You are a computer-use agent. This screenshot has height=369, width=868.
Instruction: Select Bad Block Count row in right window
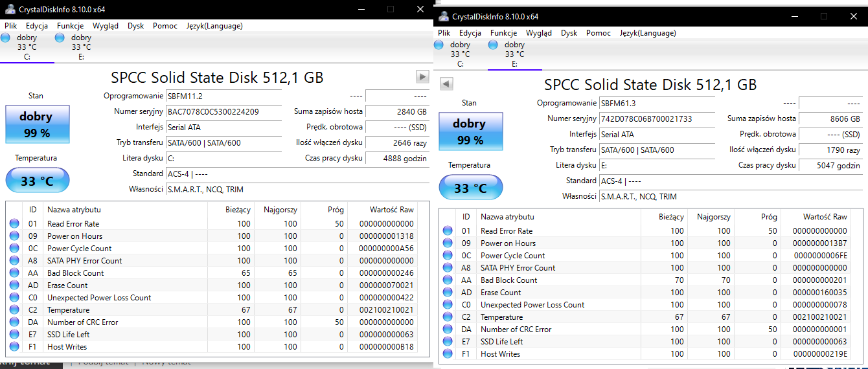click(645, 280)
